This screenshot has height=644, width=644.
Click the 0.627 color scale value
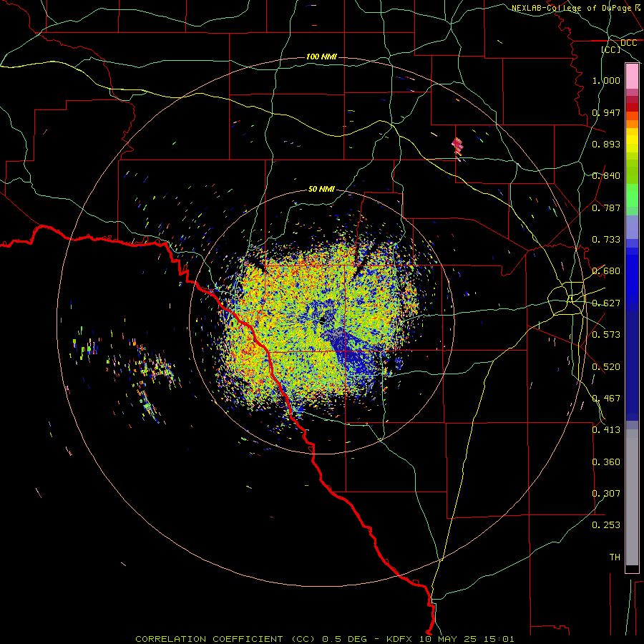pyautogui.click(x=606, y=303)
